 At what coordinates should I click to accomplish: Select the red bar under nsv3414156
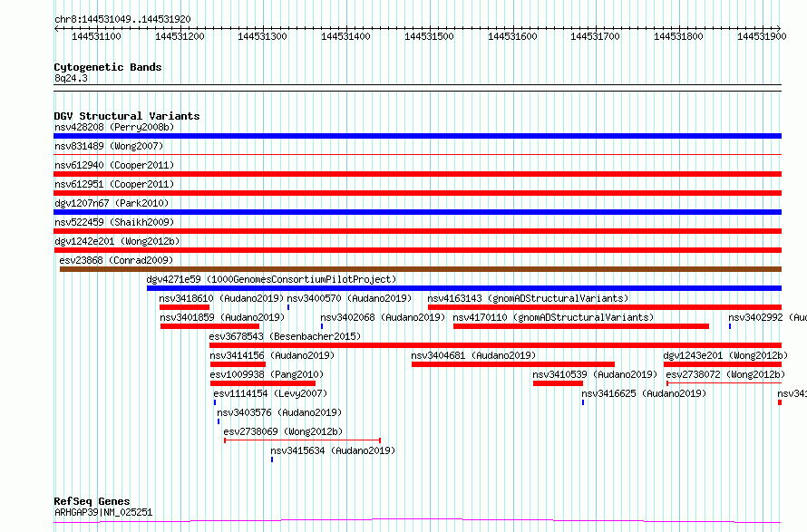click(x=238, y=364)
